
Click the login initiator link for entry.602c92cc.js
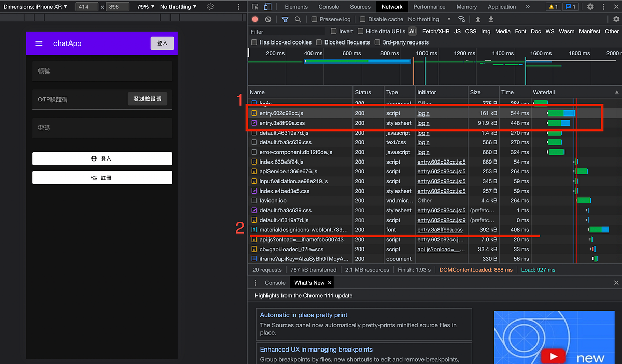pyautogui.click(x=423, y=113)
